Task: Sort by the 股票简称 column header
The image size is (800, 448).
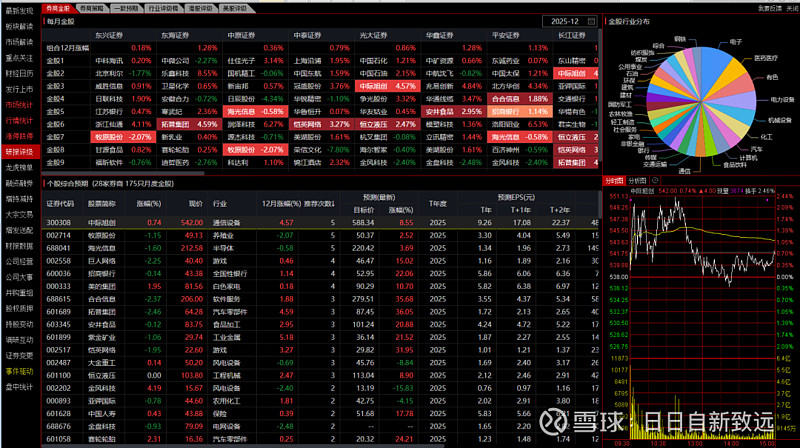Action: click(102, 204)
